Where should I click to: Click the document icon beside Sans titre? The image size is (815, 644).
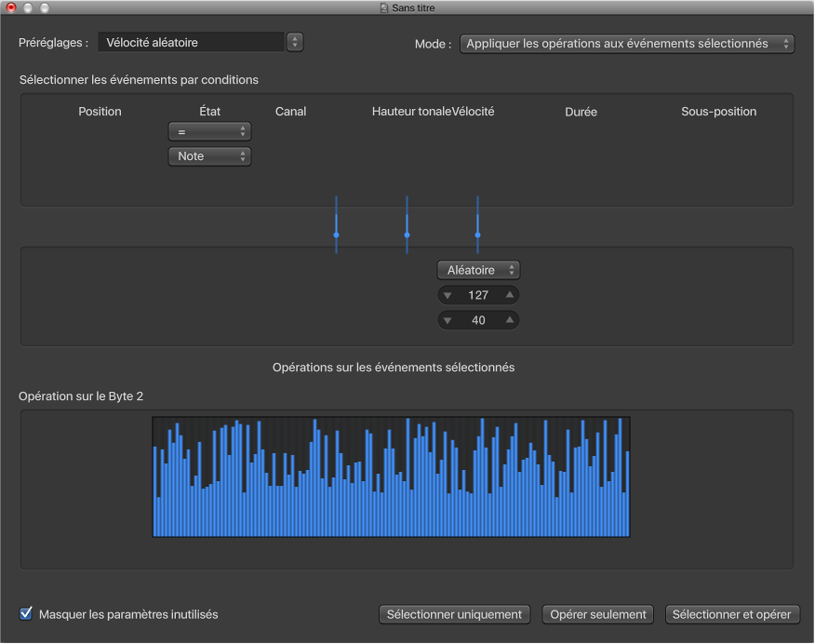[382, 7]
